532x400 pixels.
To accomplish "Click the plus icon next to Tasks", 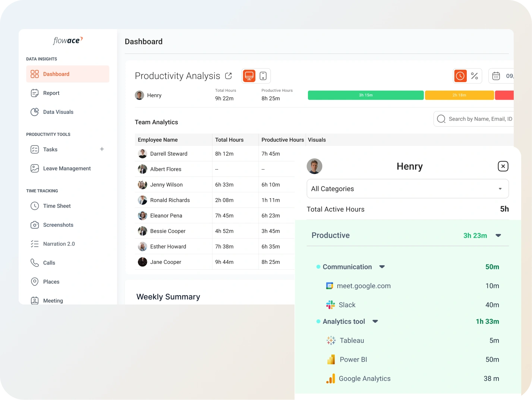I will tap(102, 149).
